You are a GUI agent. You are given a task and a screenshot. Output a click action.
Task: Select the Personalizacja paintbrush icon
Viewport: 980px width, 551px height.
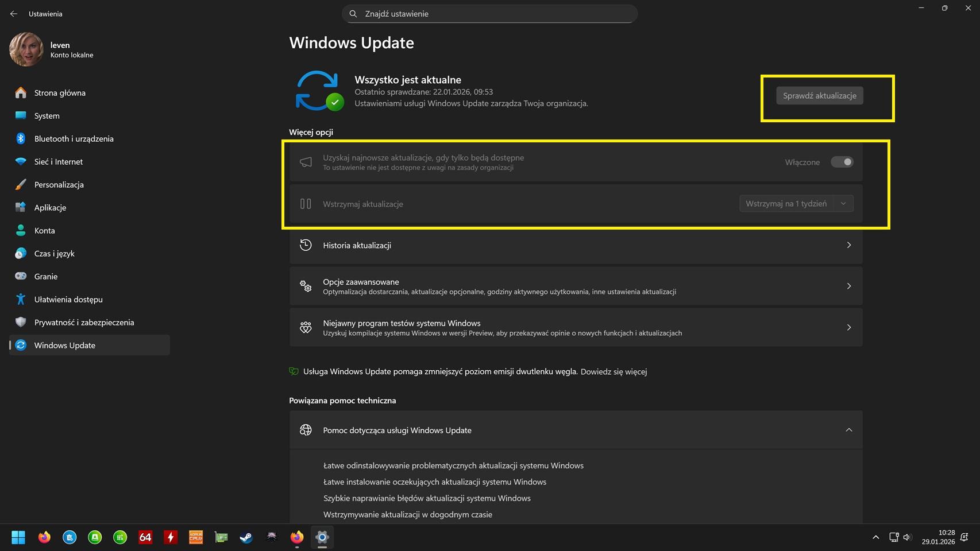tap(21, 184)
